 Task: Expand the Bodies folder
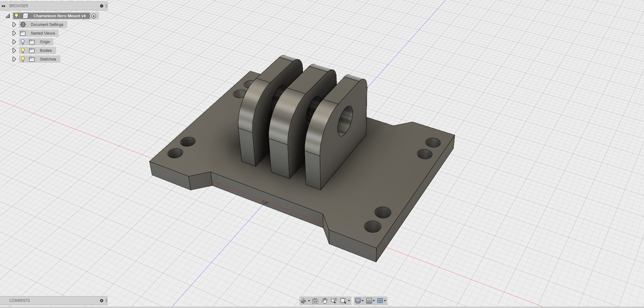tap(14, 50)
